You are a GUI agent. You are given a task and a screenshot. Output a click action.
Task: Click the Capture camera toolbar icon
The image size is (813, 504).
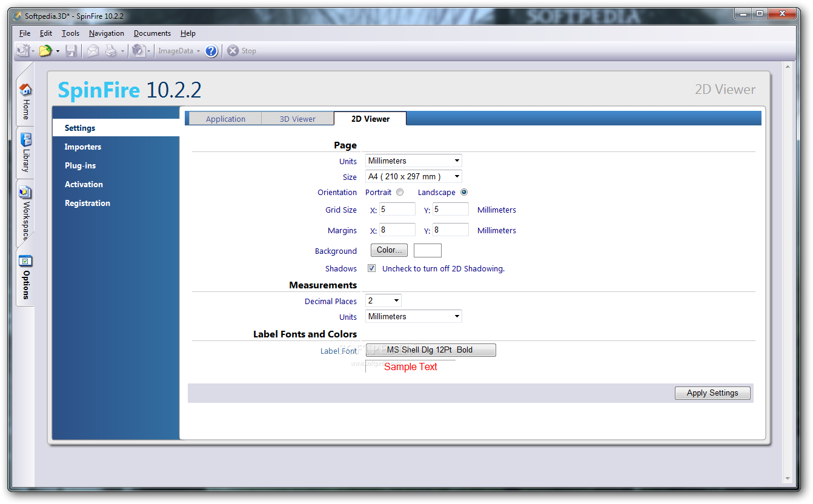138,51
